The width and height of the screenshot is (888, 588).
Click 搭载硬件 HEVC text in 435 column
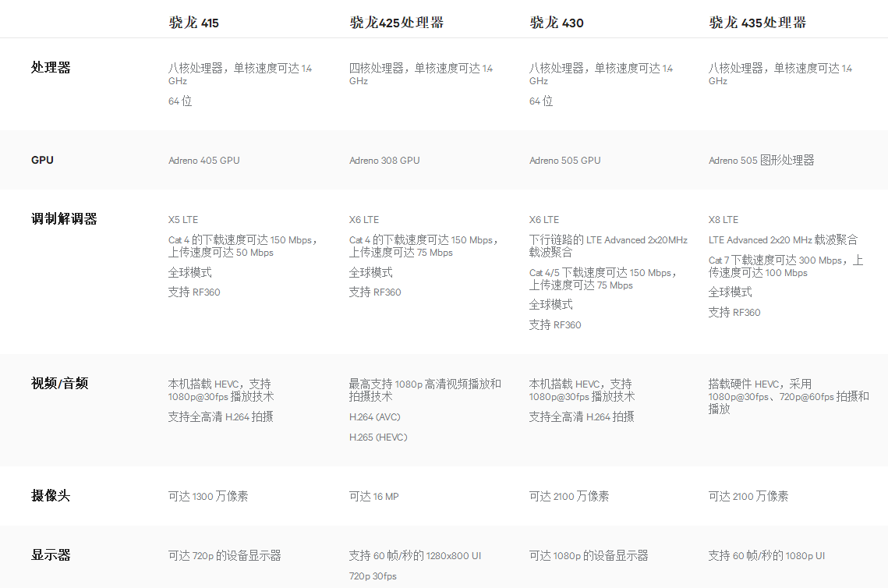click(789, 396)
